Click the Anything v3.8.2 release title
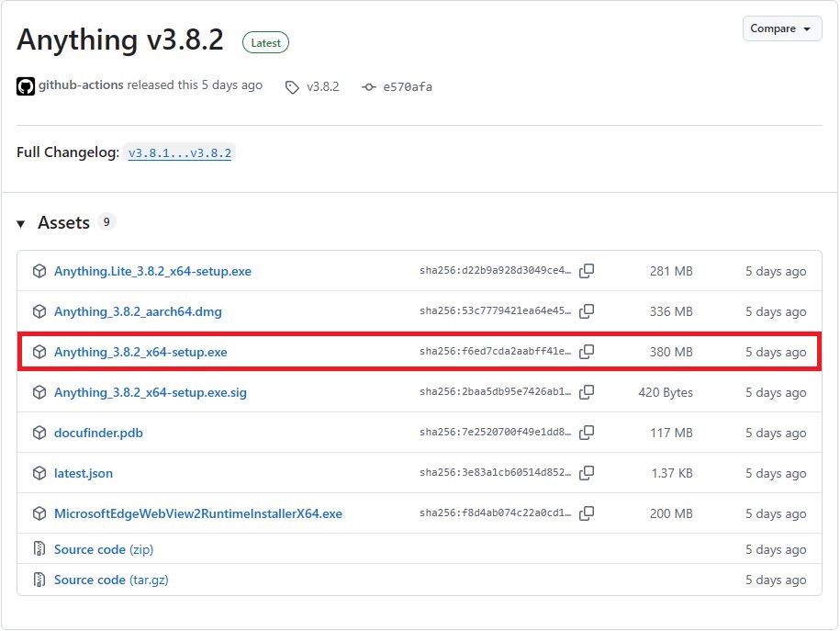 tap(120, 39)
